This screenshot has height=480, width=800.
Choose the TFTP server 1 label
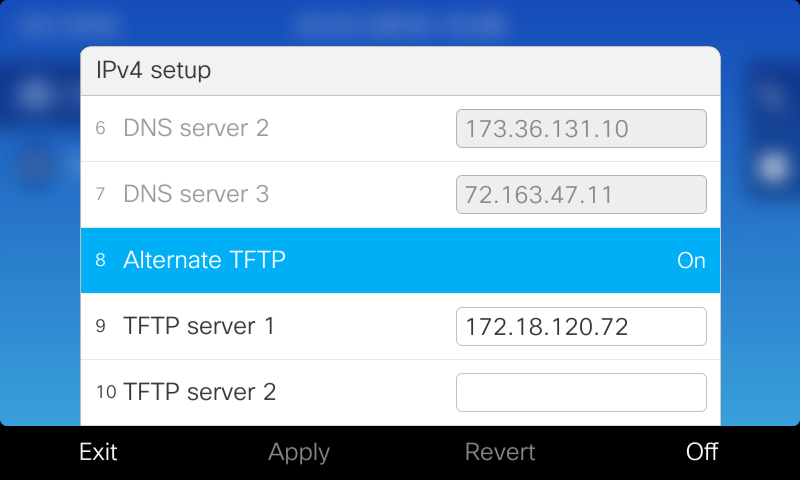(x=199, y=326)
